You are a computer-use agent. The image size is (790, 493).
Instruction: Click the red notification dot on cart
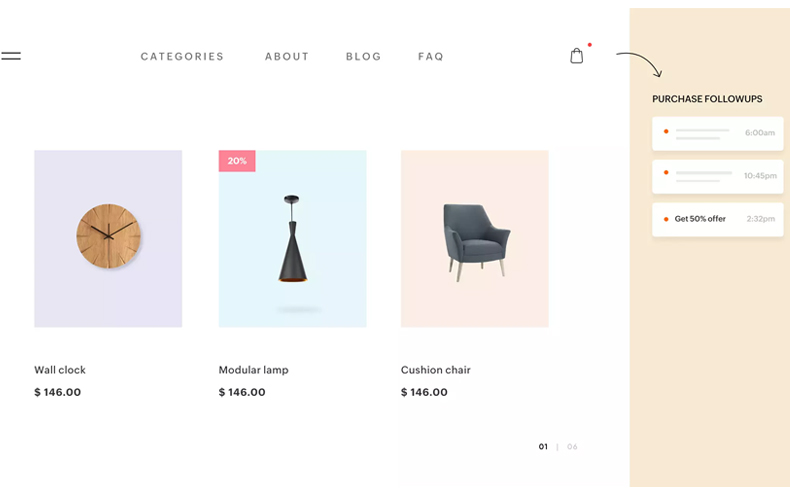[589, 45]
